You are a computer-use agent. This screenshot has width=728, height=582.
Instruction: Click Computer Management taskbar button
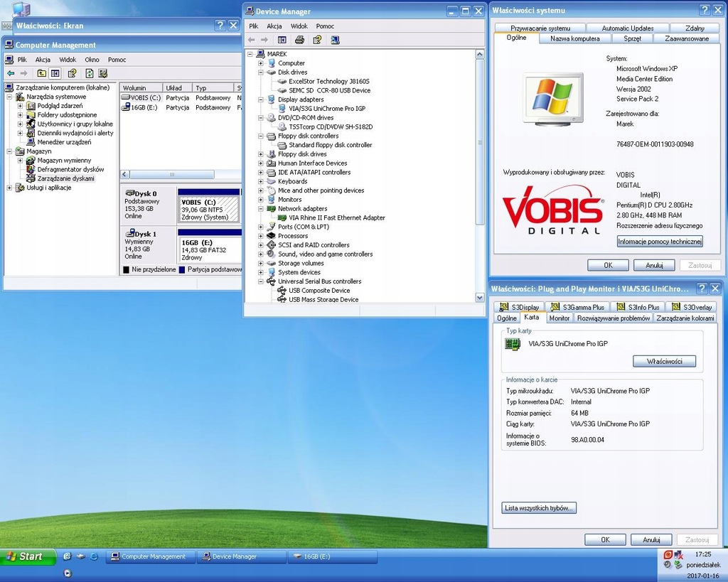click(x=150, y=556)
